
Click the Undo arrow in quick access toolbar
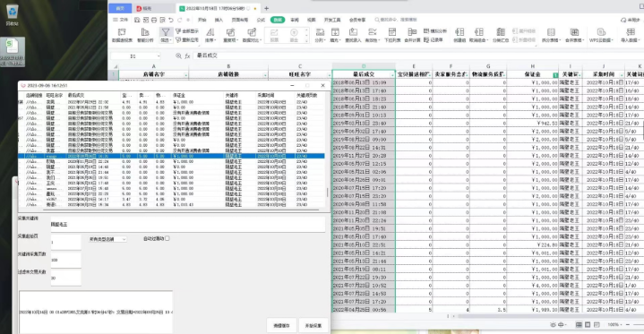click(171, 20)
